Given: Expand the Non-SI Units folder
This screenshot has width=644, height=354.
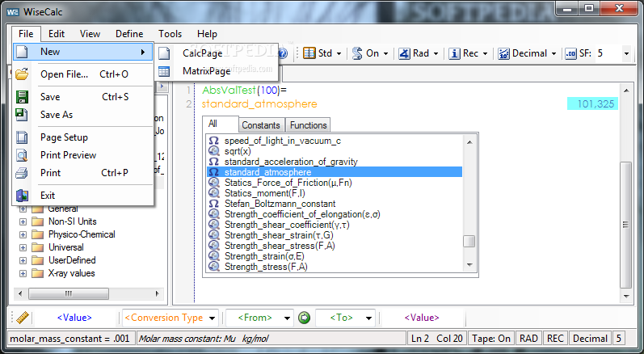Looking at the screenshot, I should tap(23, 221).
